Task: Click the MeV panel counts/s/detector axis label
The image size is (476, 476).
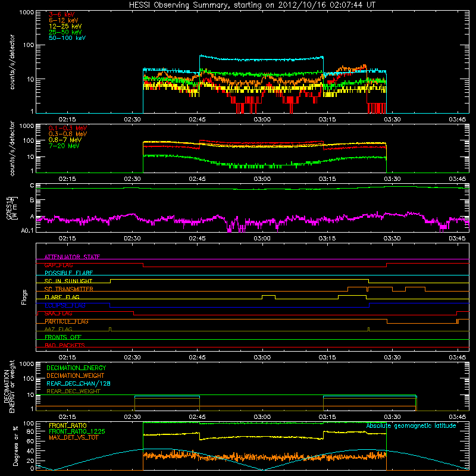Action: click(12, 148)
